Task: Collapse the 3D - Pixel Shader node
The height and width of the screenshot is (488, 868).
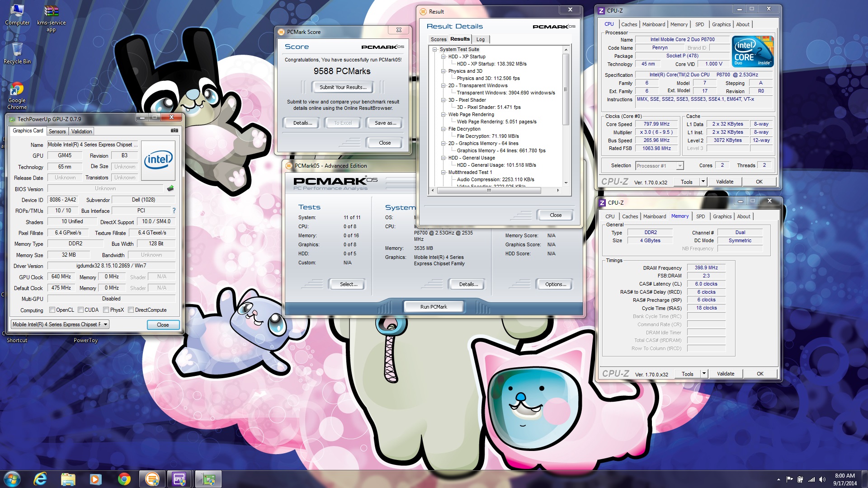Action: click(x=443, y=100)
